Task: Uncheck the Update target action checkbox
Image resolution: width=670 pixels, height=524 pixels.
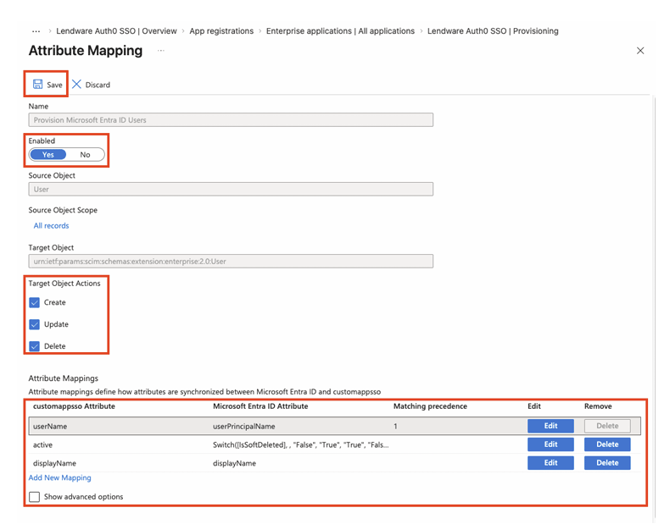Action: (x=35, y=324)
